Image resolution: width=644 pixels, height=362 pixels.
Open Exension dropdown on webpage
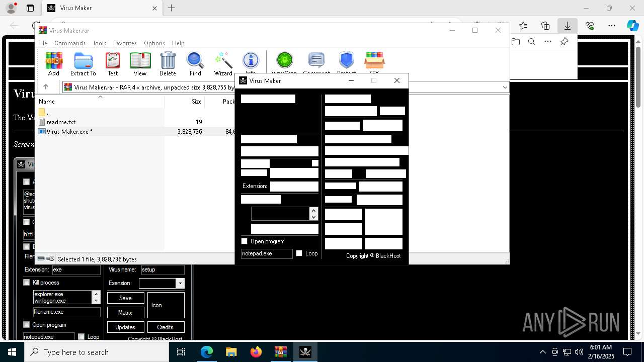pos(180,284)
